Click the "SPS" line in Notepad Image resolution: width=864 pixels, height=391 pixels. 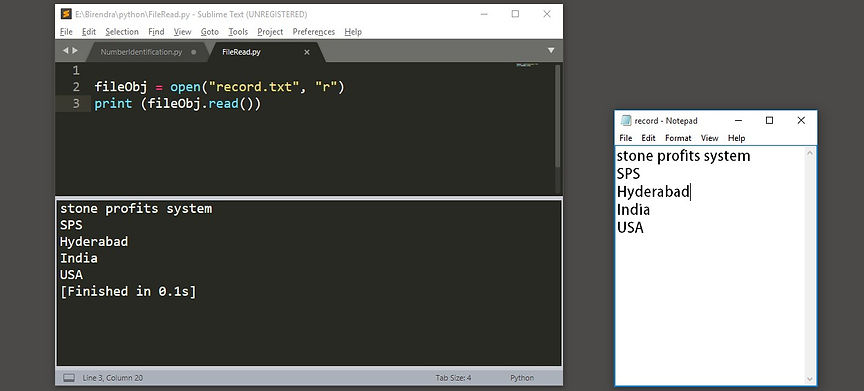point(628,174)
